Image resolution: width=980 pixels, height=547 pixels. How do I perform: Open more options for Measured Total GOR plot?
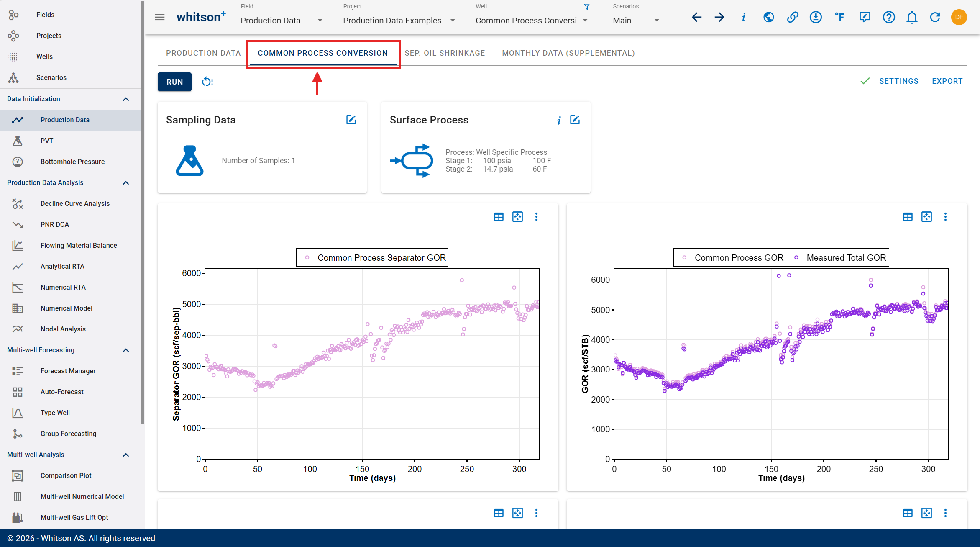pos(945,217)
